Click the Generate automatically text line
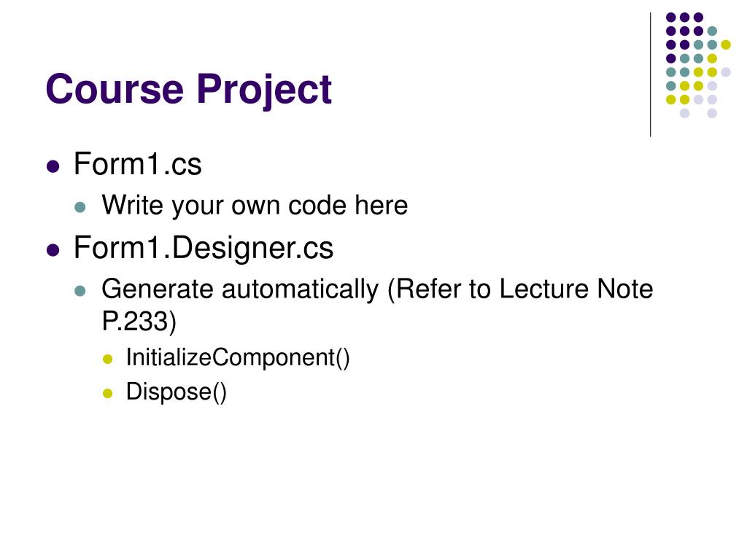 coord(377,289)
